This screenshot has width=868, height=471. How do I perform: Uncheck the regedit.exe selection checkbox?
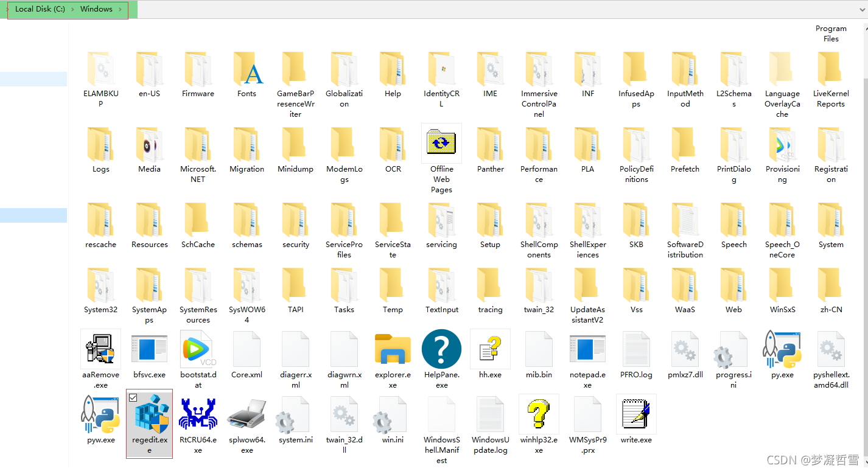point(133,398)
